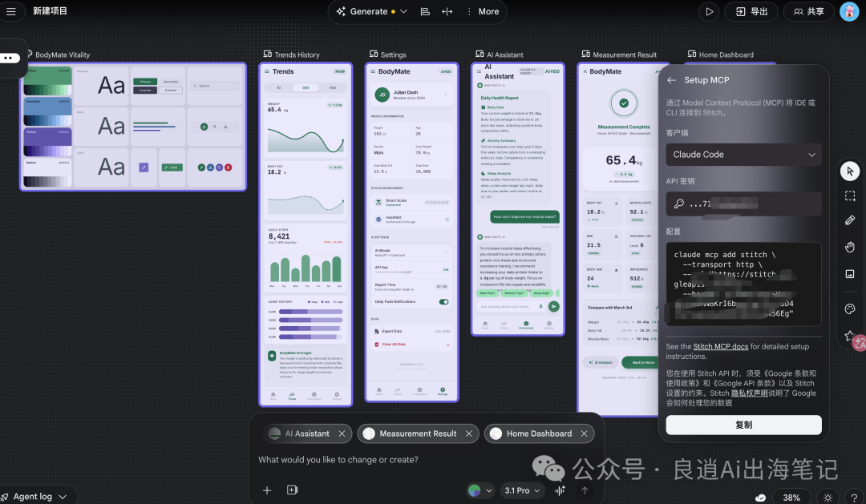The width and height of the screenshot is (866, 504).
Task: Remove the AI Assistant chip
Action: tap(342, 433)
